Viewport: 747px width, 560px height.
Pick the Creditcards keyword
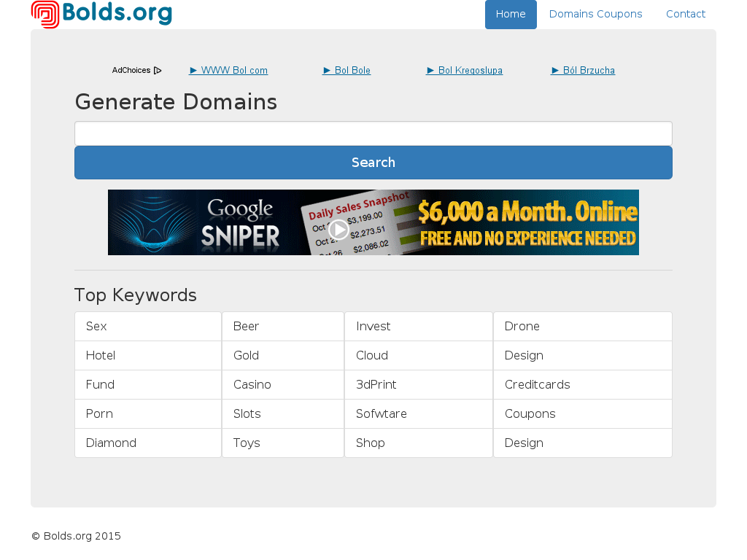coord(583,385)
